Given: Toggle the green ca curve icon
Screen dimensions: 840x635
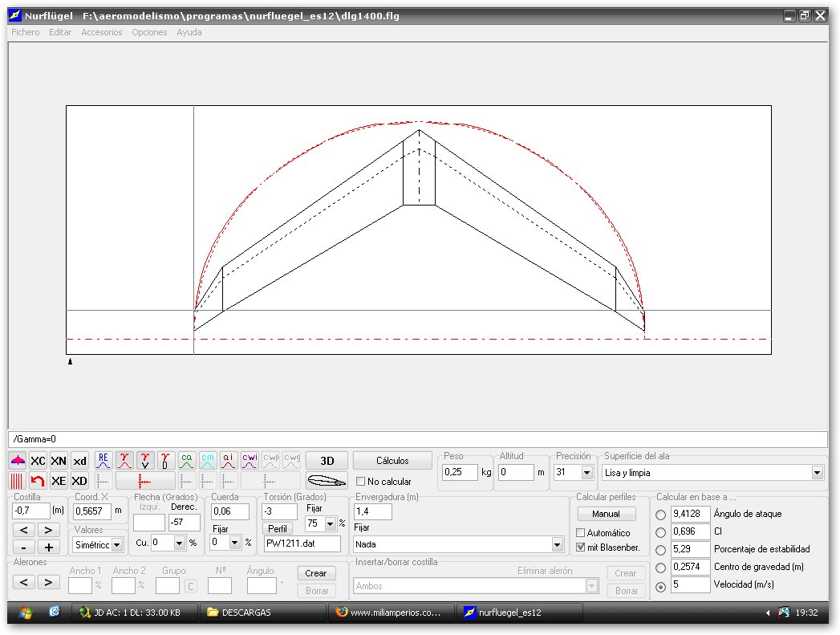Looking at the screenshot, I should coord(186,461).
